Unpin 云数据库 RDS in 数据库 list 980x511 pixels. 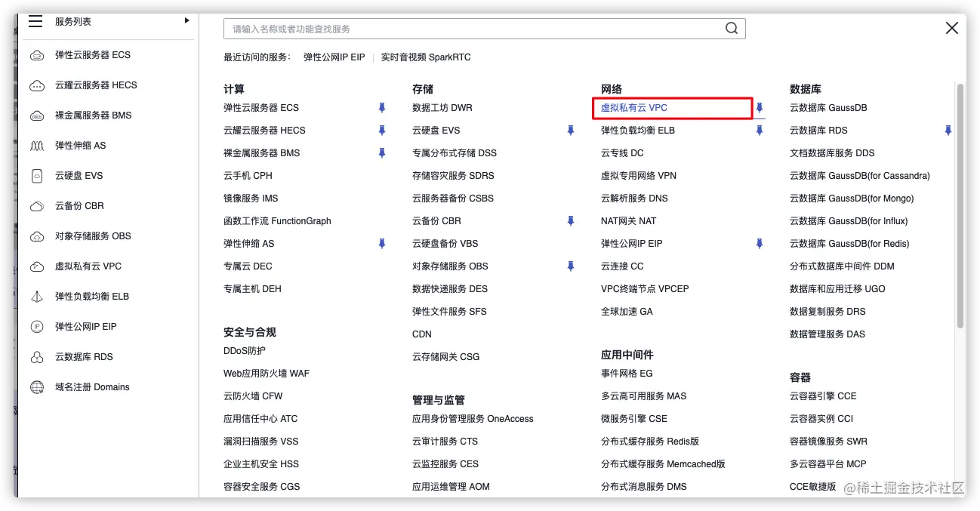(948, 131)
